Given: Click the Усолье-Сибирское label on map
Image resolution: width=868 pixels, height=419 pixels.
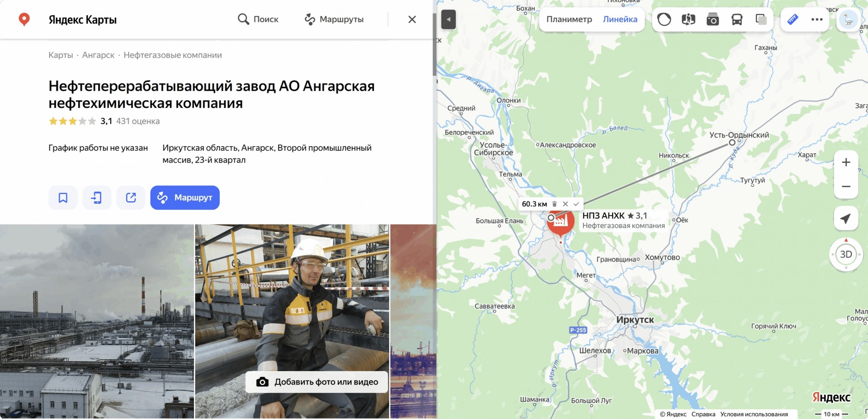Looking at the screenshot, I should (494, 149).
